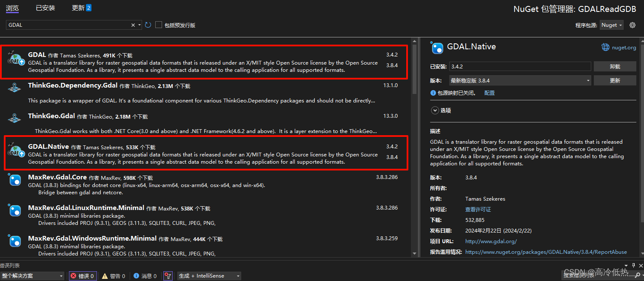Viewport: 644px width, 281px height.
Task: Click the MaxRev.Gdal.Core package icon
Action: 14,180
